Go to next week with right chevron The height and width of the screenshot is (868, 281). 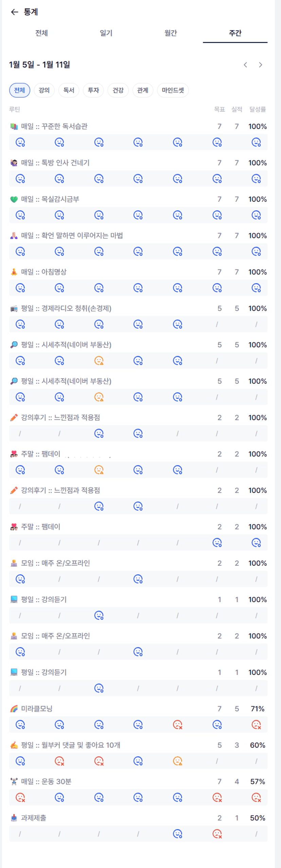[261, 65]
